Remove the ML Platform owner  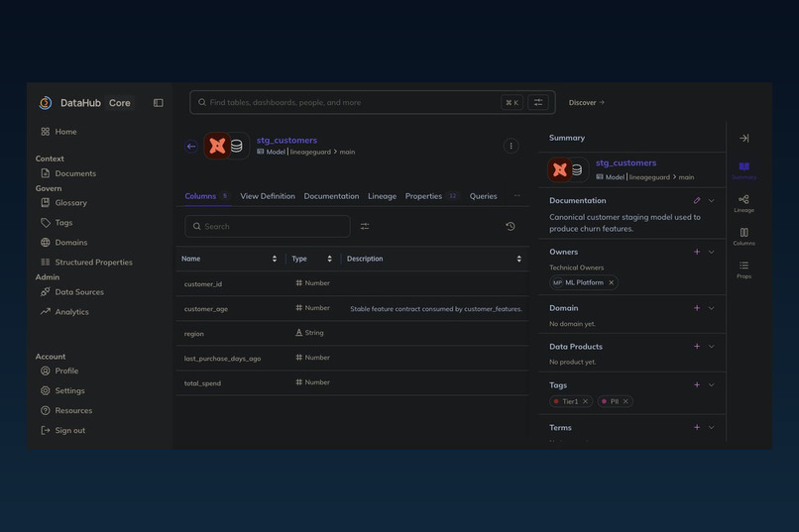click(611, 282)
